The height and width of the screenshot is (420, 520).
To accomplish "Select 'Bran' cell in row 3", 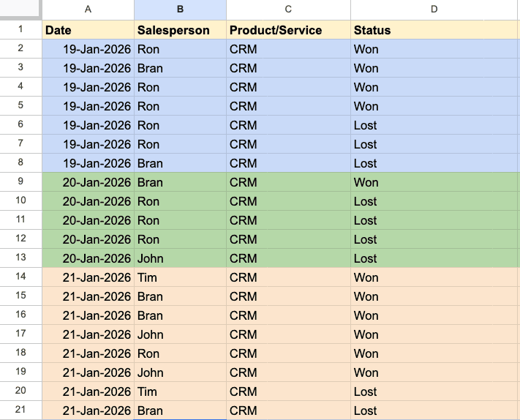I will point(180,68).
